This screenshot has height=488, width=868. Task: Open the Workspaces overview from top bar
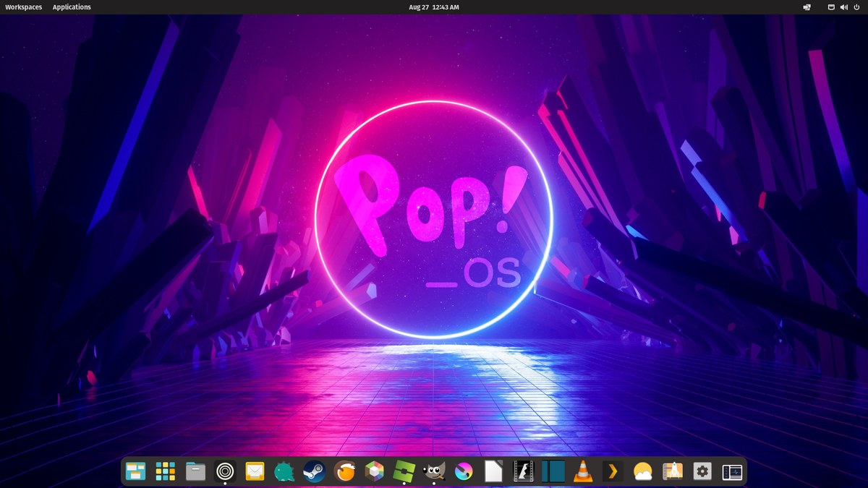click(x=23, y=7)
